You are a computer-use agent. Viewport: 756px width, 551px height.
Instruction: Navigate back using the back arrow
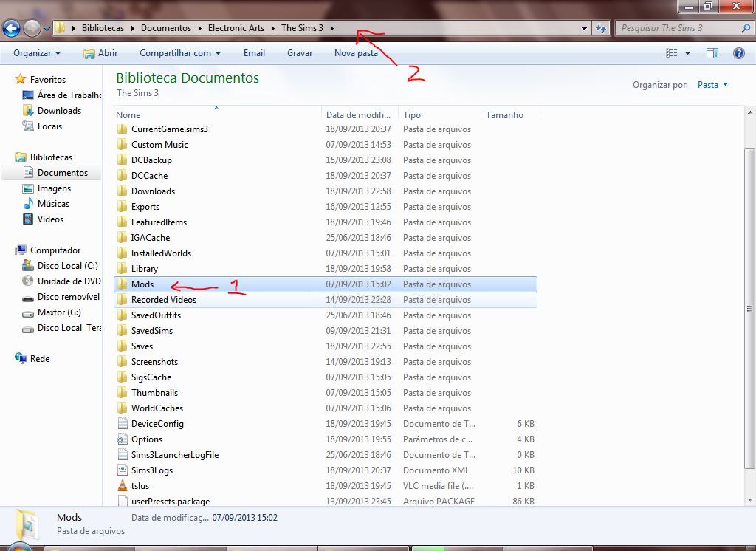click(x=13, y=27)
